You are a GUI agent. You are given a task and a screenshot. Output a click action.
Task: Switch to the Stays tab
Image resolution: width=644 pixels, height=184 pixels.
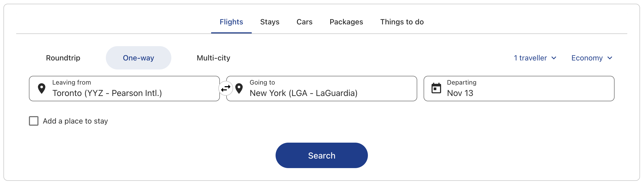tap(270, 22)
